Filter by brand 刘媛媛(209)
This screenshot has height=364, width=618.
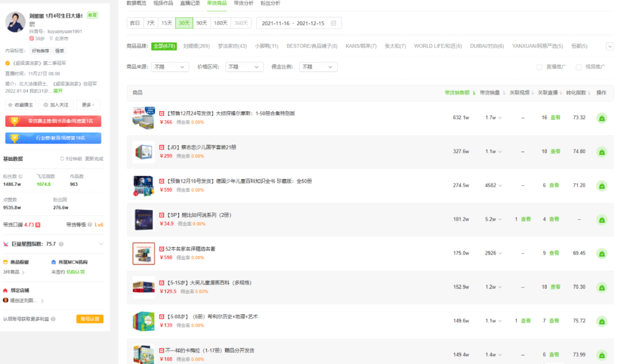pos(196,46)
